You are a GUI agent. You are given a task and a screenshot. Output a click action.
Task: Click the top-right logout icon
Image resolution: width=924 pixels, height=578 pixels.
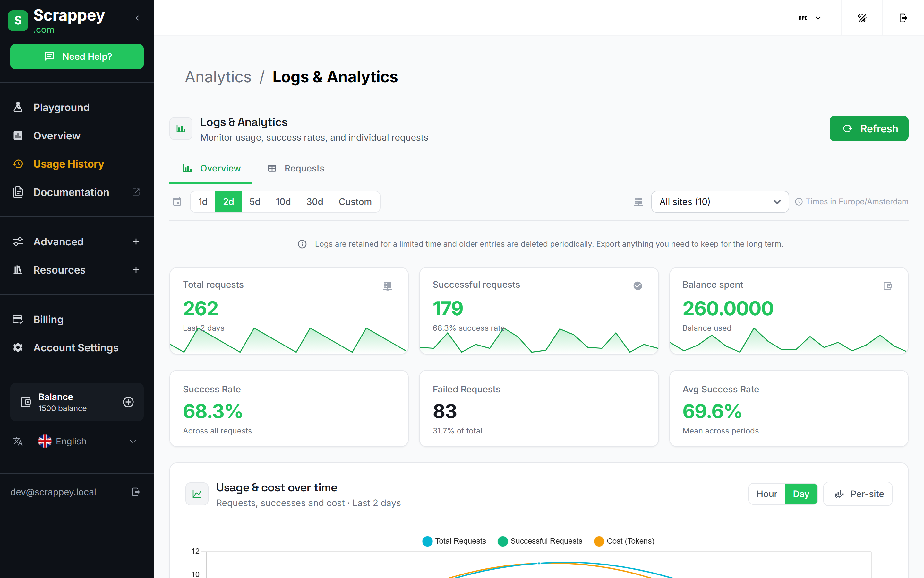tap(903, 18)
